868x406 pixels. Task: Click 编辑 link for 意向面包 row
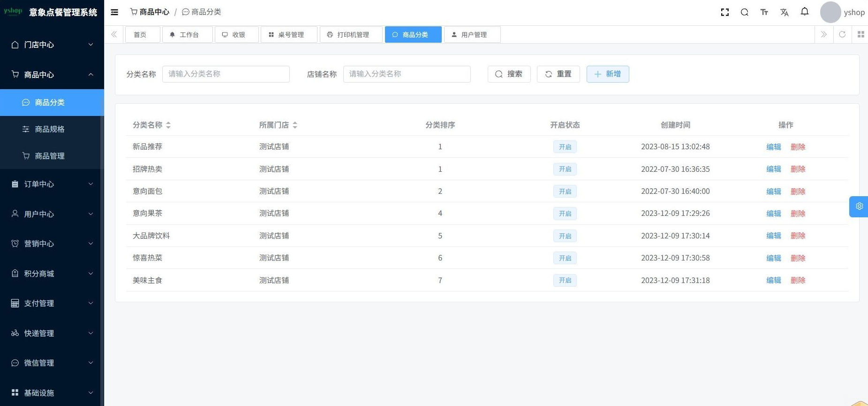point(773,192)
